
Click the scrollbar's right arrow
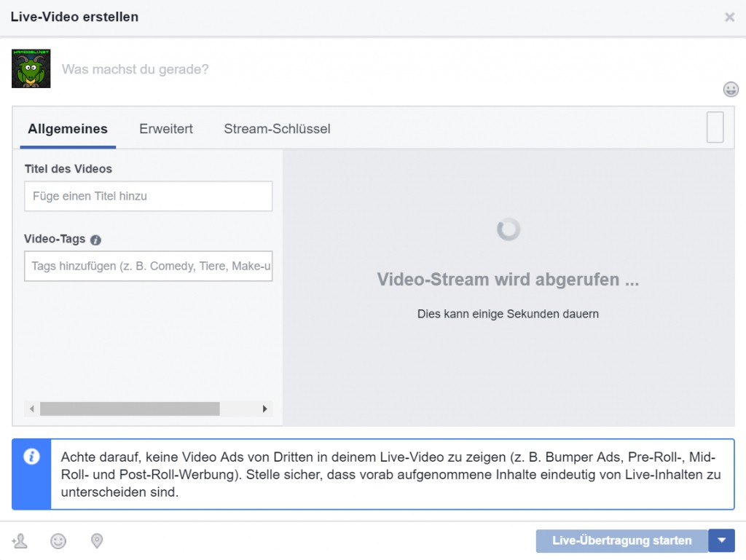(265, 409)
